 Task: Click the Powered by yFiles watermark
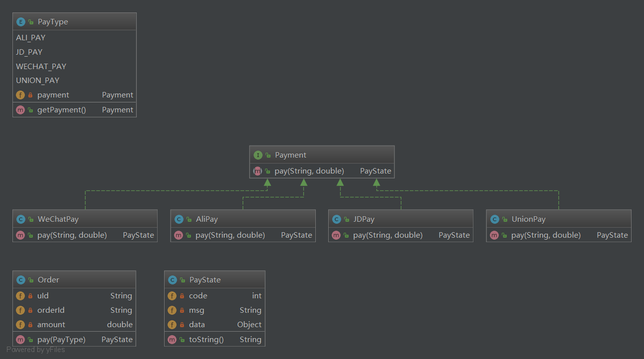point(36,350)
